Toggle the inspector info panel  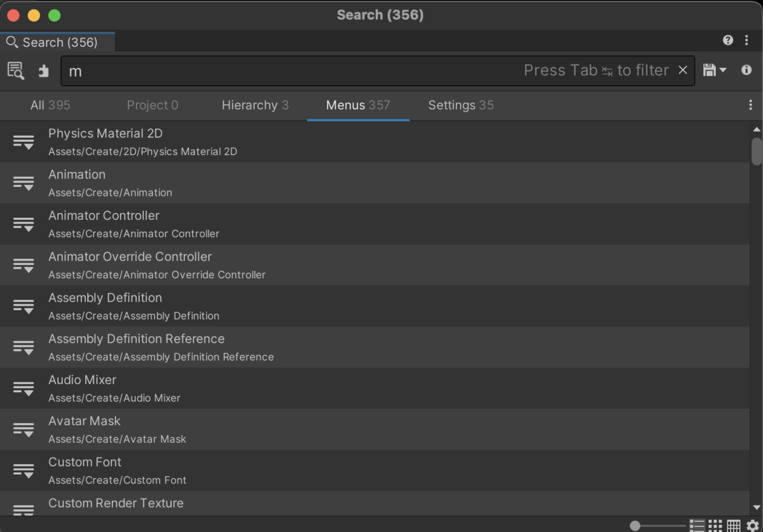(x=746, y=70)
